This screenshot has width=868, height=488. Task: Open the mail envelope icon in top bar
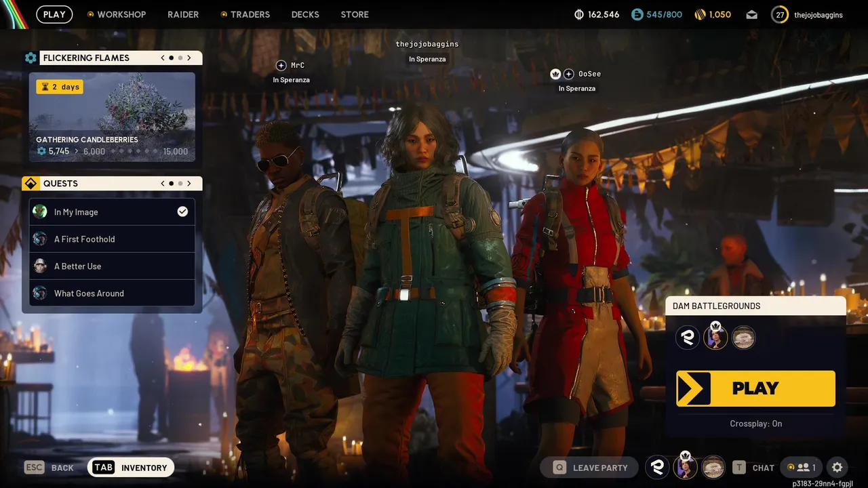(x=751, y=14)
